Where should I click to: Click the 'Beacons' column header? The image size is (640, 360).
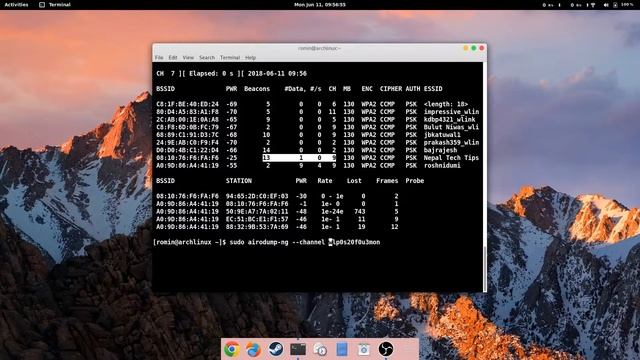[x=257, y=89]
